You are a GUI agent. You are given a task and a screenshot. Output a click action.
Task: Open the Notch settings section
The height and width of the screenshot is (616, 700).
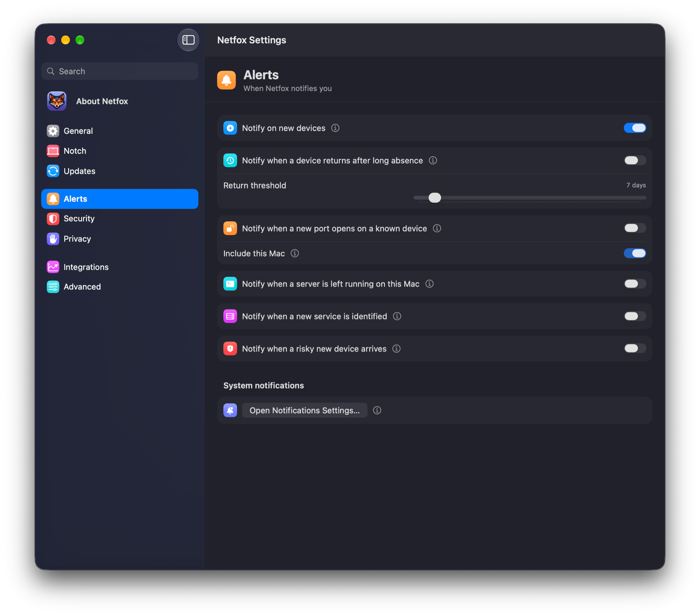[120, 151]
